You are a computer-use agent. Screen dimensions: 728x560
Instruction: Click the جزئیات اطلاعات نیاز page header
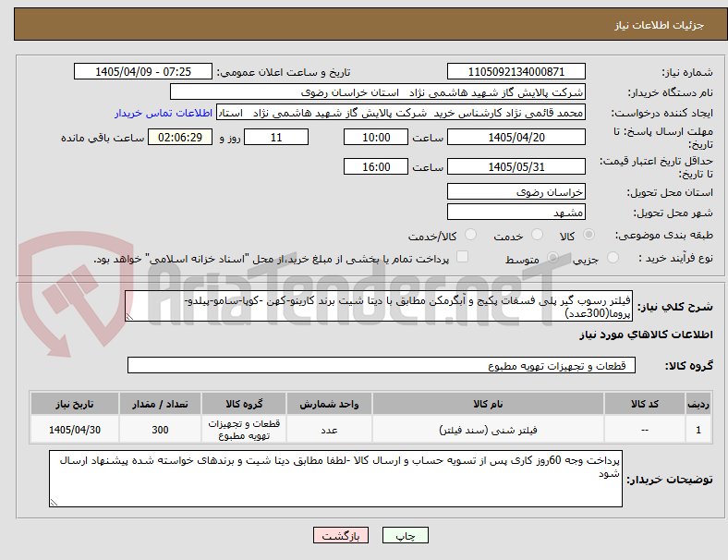click(x=660, y=25)
